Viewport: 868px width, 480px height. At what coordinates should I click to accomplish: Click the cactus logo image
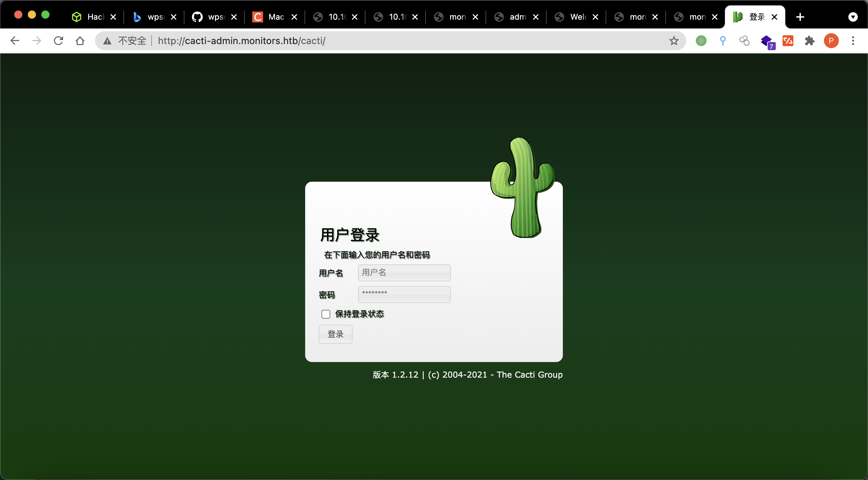[522, 187]
